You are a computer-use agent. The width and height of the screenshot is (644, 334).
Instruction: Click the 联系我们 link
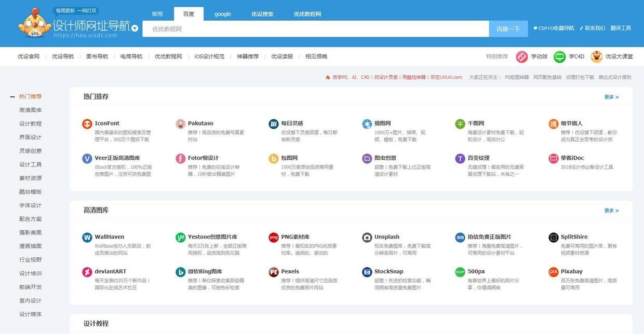pyautogui.click(x=593, y=29)
